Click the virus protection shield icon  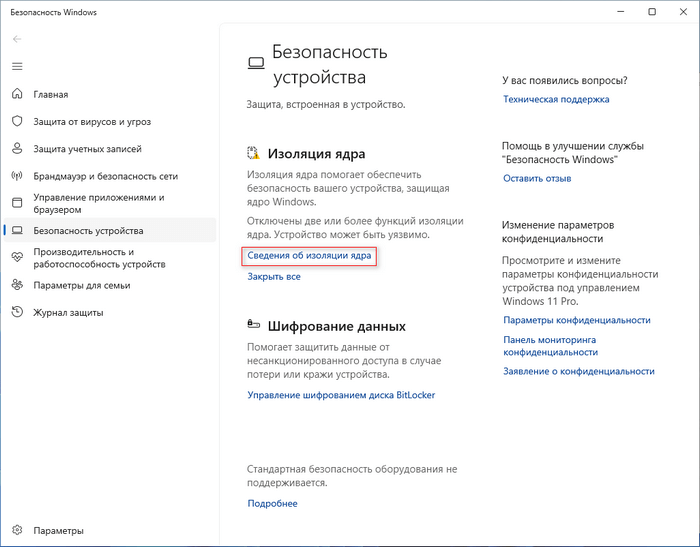pyautogui.click(x=16, y=121)
